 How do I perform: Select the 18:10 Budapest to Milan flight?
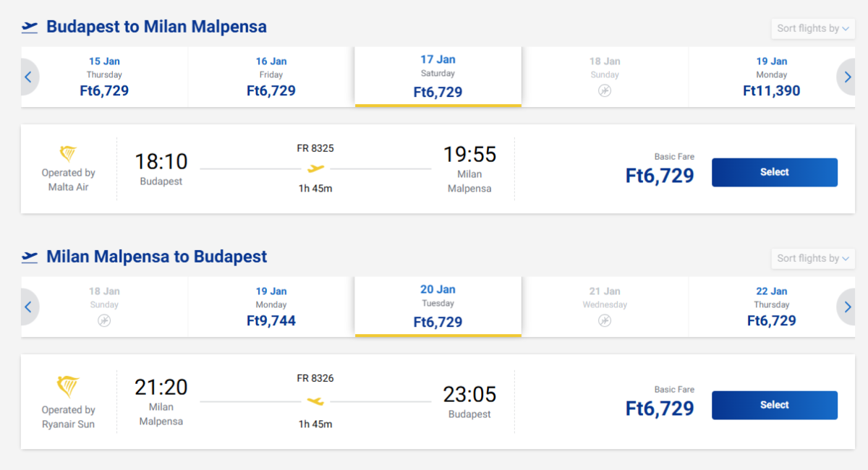pos(774,173)
